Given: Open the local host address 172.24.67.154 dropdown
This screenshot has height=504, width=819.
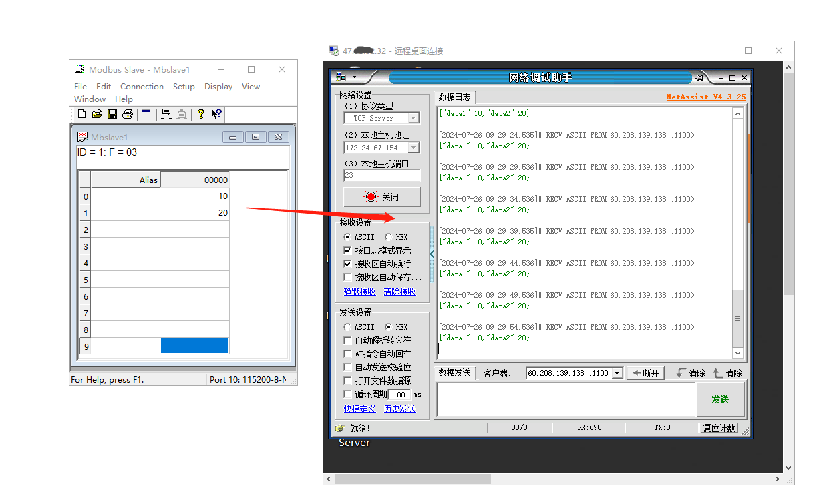Looking at the screenshot, I should [x=413, y=148].
